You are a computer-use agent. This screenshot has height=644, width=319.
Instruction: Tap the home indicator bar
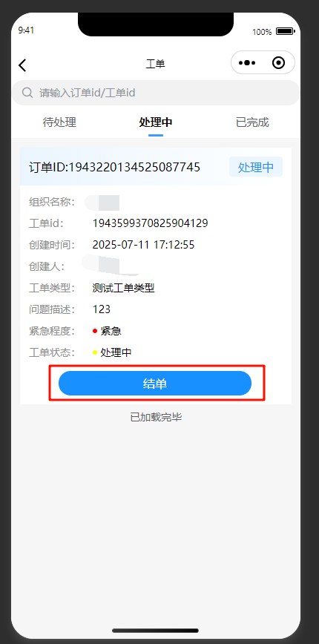(155, 631)
